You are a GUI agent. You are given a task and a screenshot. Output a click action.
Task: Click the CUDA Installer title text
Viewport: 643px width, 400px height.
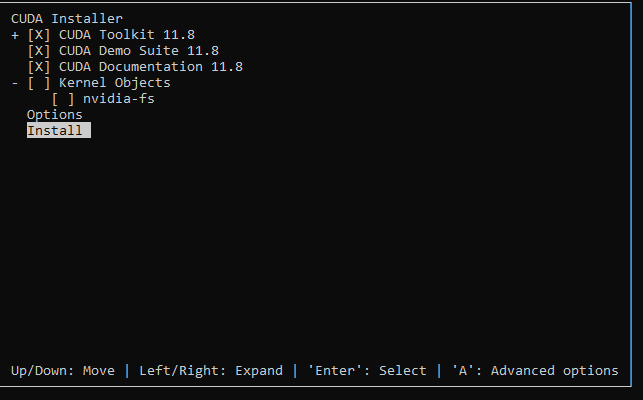(x=67, y=19)
